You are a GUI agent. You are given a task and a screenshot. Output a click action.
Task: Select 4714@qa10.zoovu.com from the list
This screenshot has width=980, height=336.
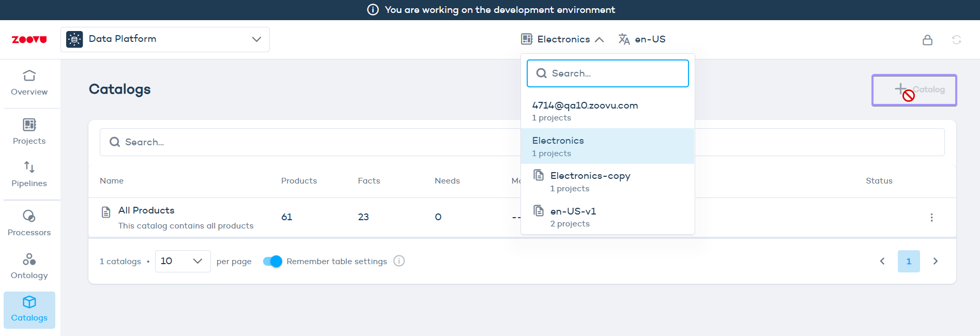[607, 111]
